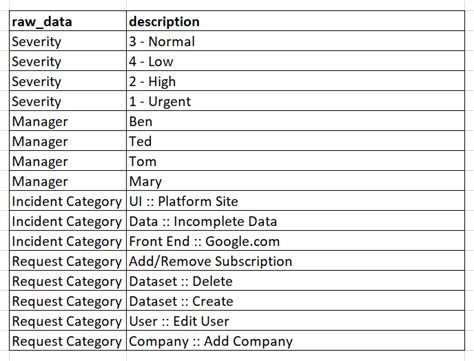Select the Dataset :: Create cell

[296, 301]
